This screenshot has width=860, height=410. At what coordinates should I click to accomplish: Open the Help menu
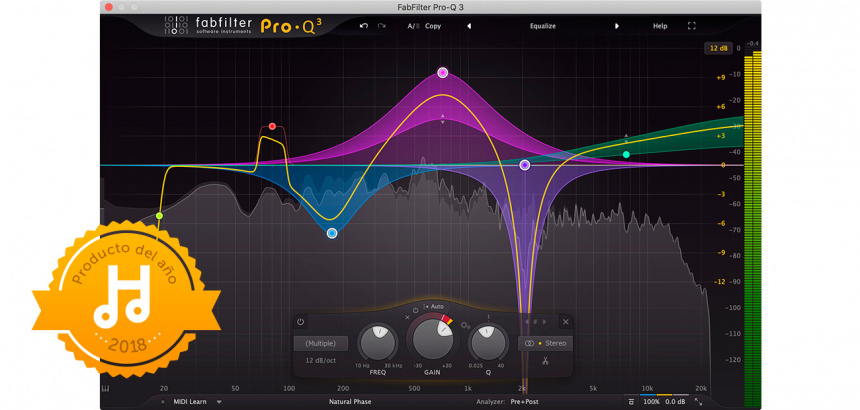pyautogui.click(x=660, y=26)
